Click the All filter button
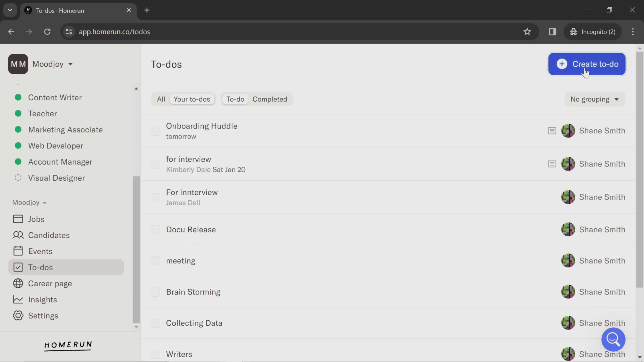The width and height of the screenshot is (644, 362). pos(161,99)
